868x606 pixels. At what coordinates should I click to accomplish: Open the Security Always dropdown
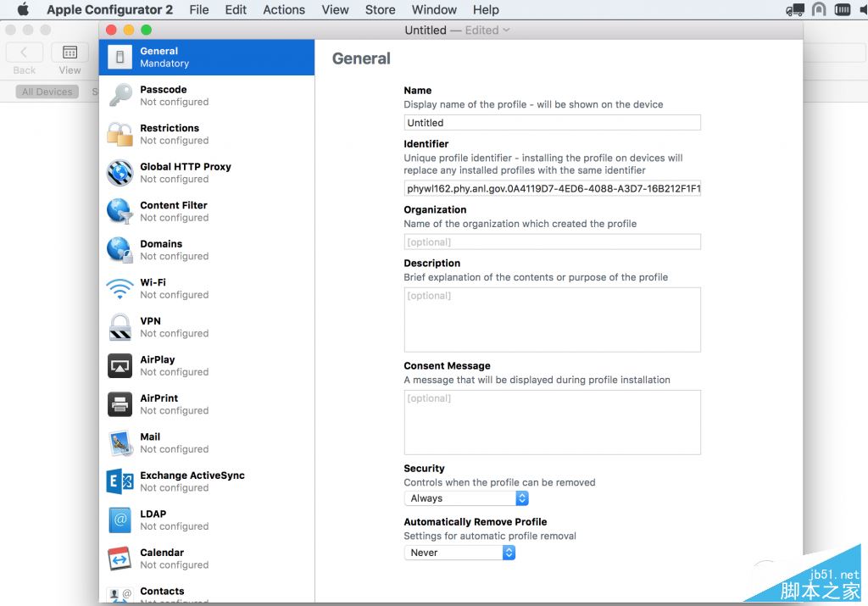point(466,498)
